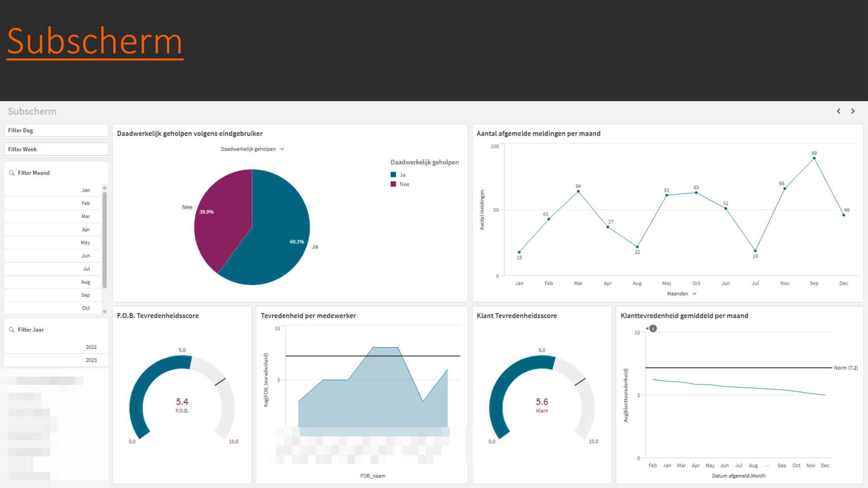Click the Filter Jaar header label
The width and height of the screenshot is (868, 488).
coord(31,330)
